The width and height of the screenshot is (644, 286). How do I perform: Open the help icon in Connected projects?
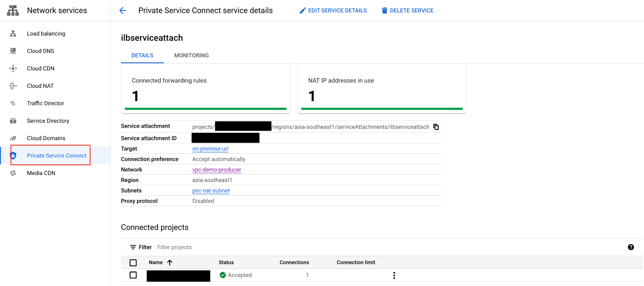(630, 247)
